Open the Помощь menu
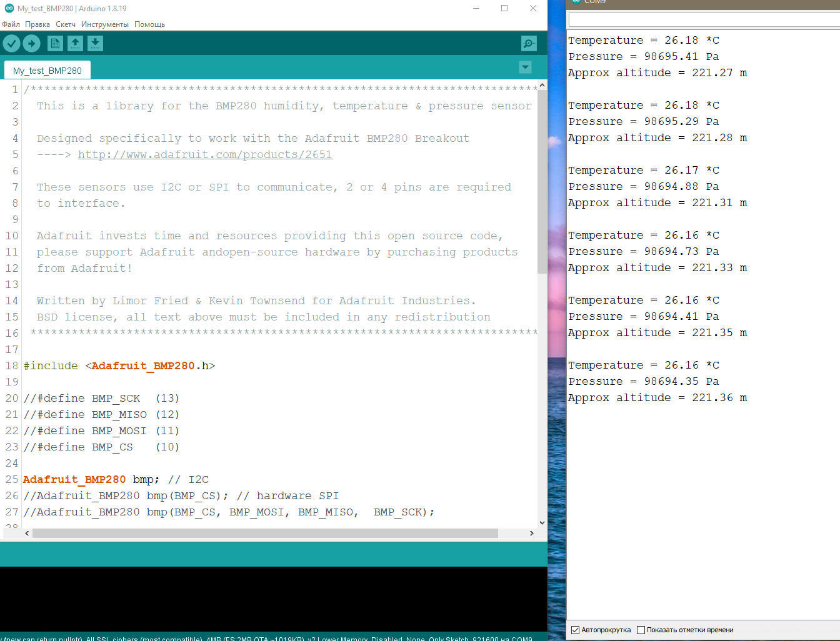This screenshot has height=641, width=840. pos(149,24)
